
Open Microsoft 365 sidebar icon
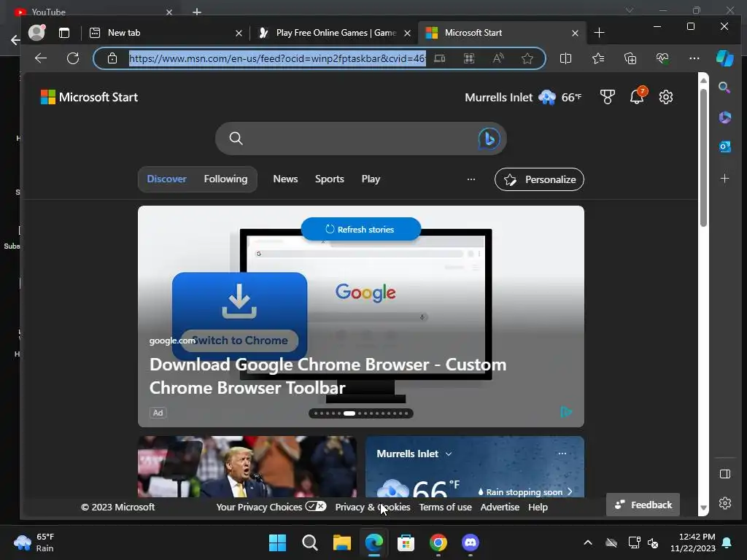coord(724,117)
